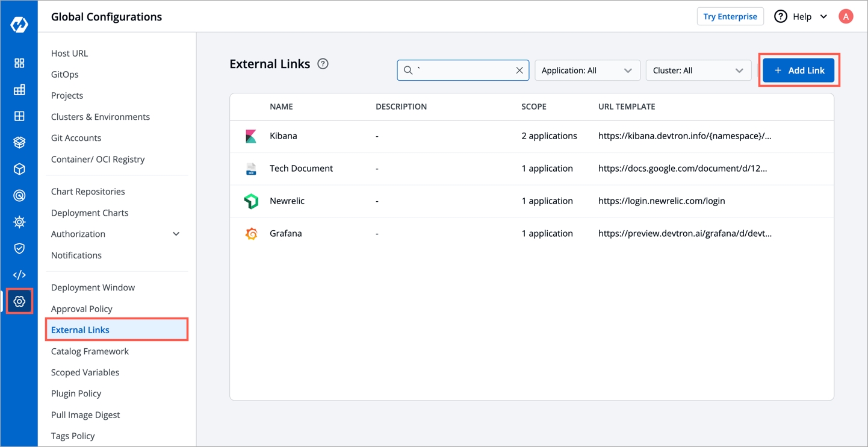Click the Help label in the header
868x447 pixels.
[802, 17]
